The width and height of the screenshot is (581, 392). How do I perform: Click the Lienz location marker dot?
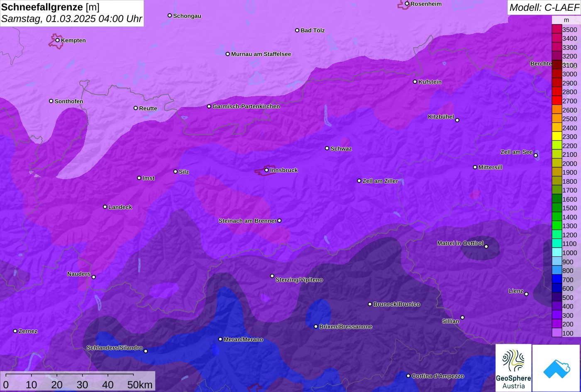(526, 294)
